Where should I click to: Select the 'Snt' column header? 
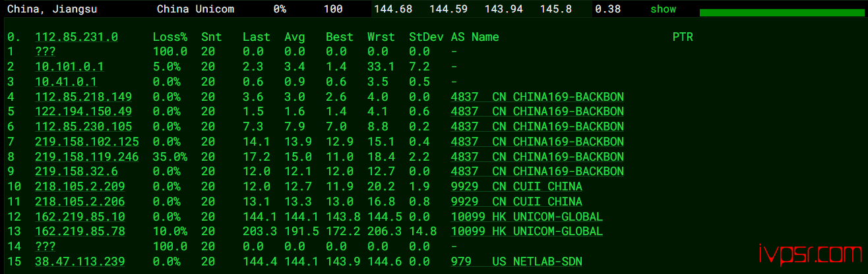212,37
